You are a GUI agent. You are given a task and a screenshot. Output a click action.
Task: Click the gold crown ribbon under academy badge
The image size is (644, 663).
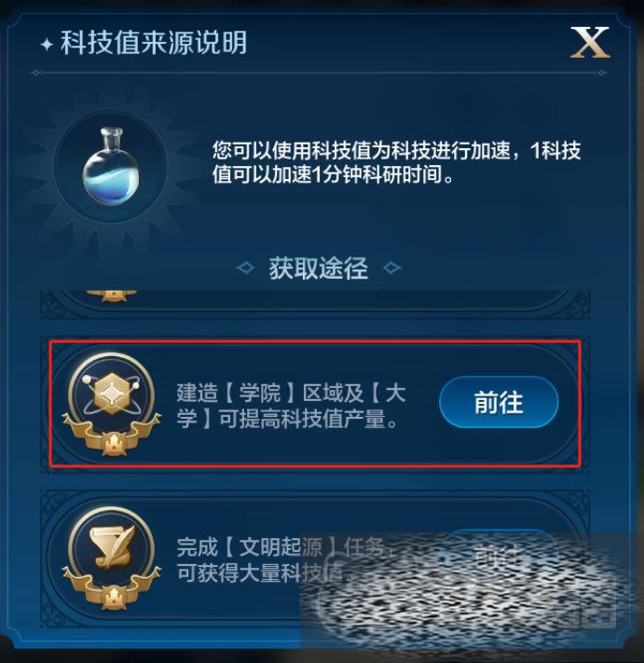point(112,435)
